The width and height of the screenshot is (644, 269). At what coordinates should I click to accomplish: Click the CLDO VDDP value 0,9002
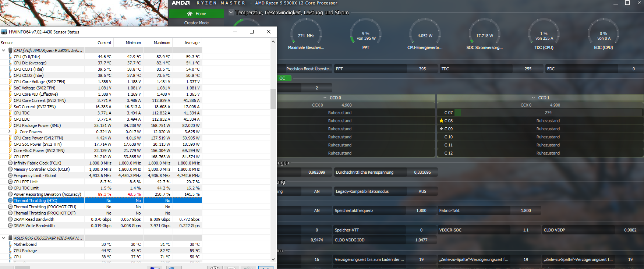tap(630, 230)
